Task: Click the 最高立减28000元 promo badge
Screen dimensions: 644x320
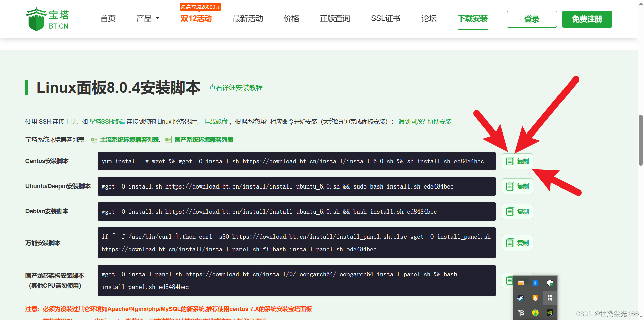Action: 201,7
